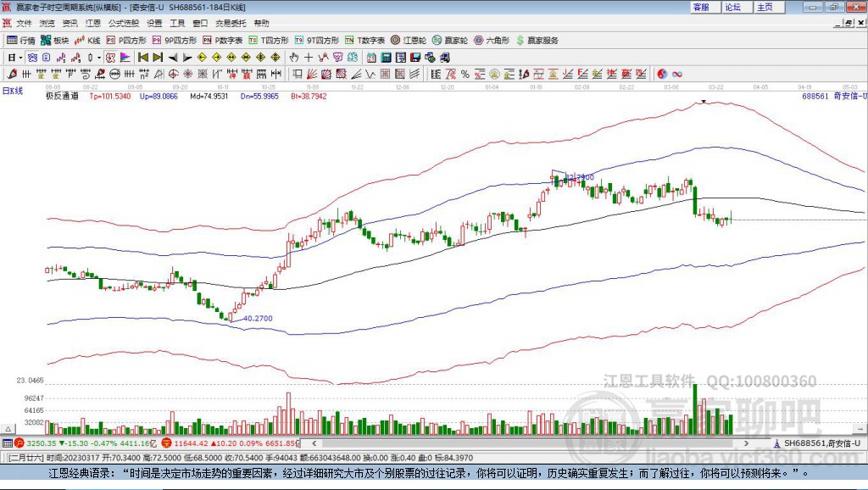
Task: Click the yin-yang icon in drawing toolbar
Action: click(x=662, y=75)
